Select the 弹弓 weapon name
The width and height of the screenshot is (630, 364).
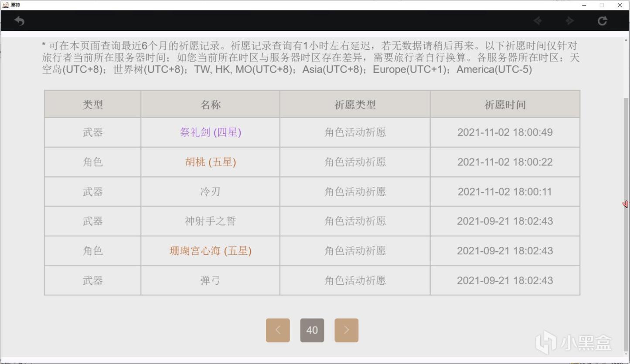(210, 280)
